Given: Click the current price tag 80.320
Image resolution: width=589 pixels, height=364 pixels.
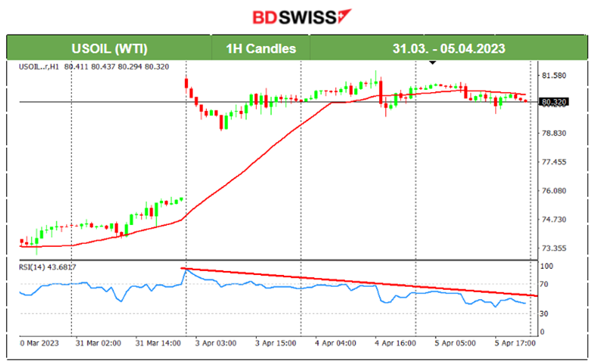Looking at the screenshot, I should (554, 102).
